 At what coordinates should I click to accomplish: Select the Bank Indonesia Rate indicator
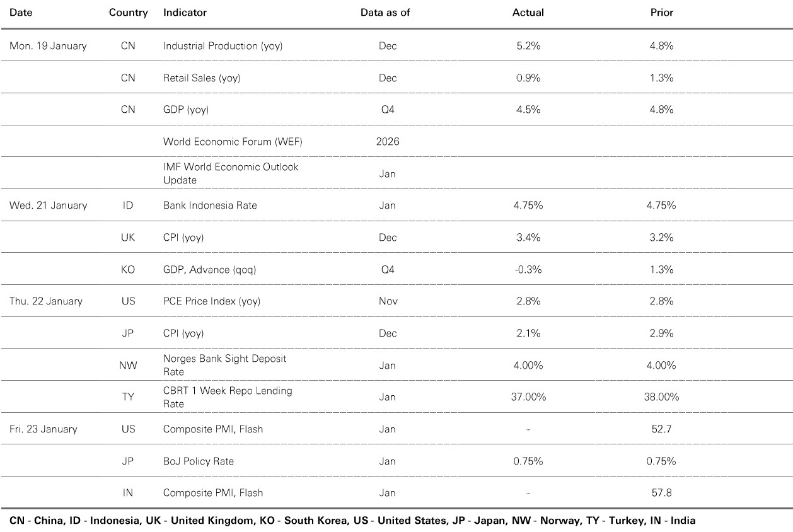pyautogui.click(x=210, y=205)
